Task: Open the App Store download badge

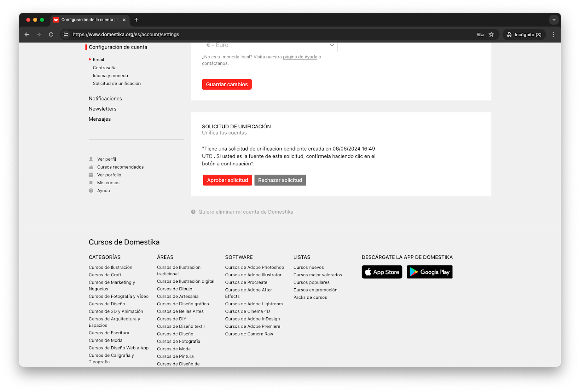Action: (382, 272)
